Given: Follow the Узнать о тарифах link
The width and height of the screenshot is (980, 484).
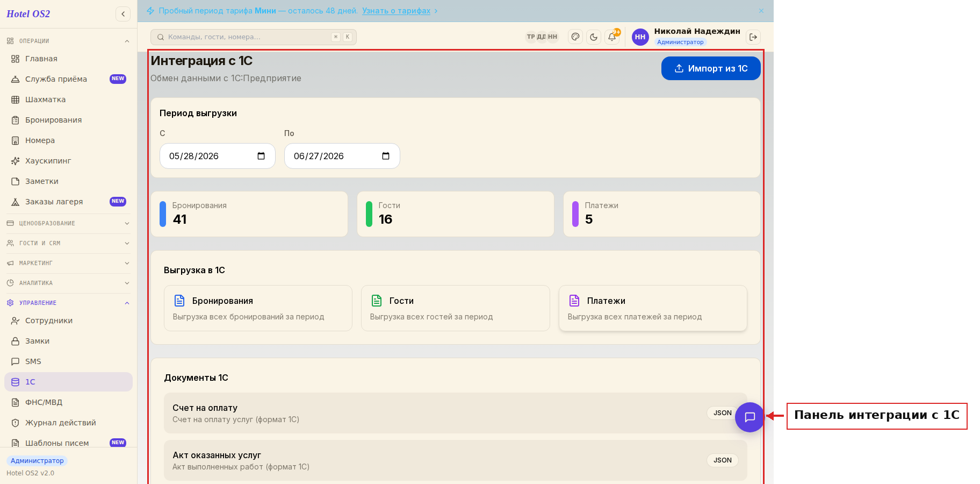Looking at the screenshot, I should (396, 11).
